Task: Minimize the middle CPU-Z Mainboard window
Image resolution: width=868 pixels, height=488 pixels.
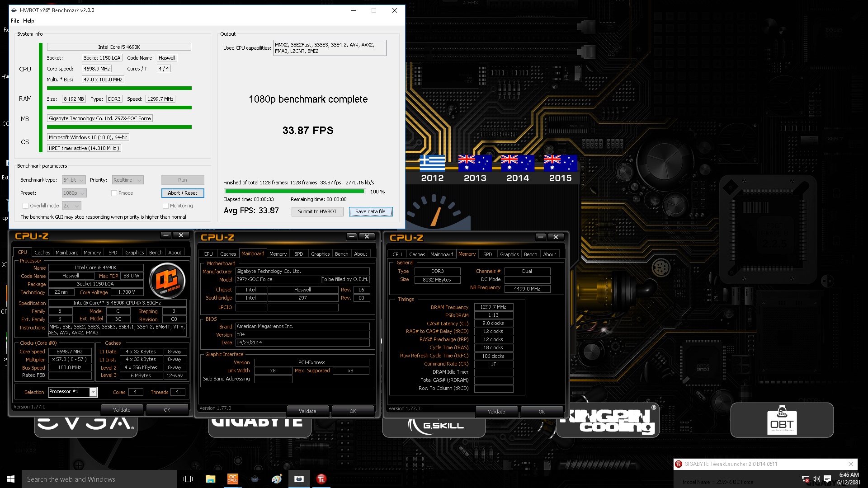Action: click(352, 236)
